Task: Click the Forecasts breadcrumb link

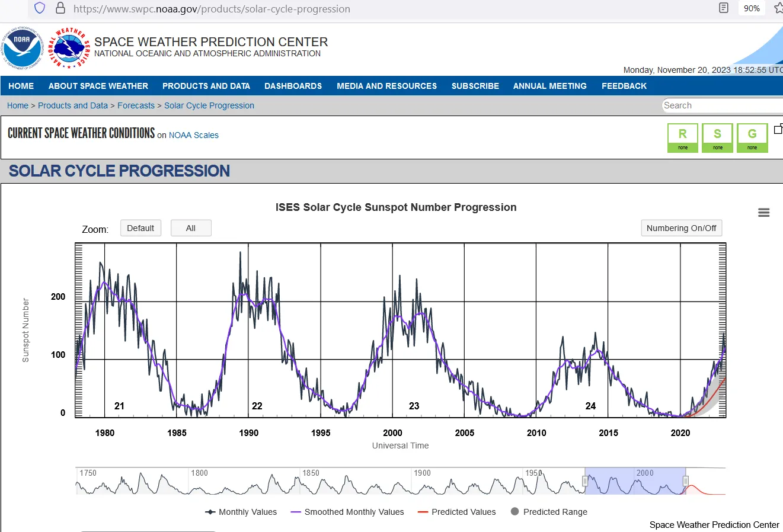Action: tap(136, 105)
